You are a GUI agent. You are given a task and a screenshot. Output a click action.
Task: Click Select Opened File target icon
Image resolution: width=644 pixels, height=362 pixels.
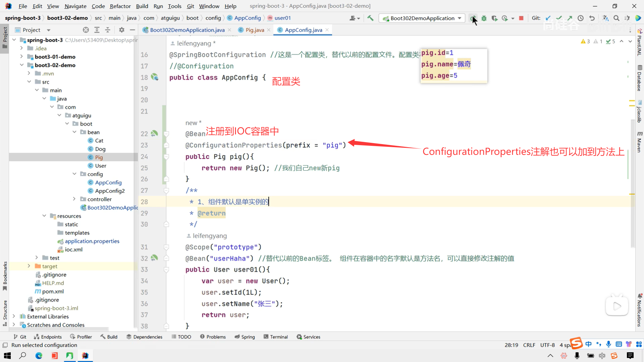[86, 30]
